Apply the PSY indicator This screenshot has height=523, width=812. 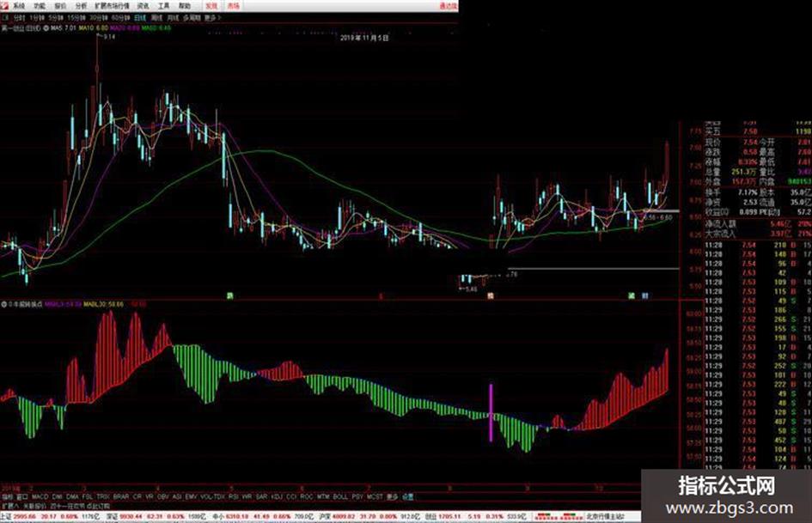[357, 496]
